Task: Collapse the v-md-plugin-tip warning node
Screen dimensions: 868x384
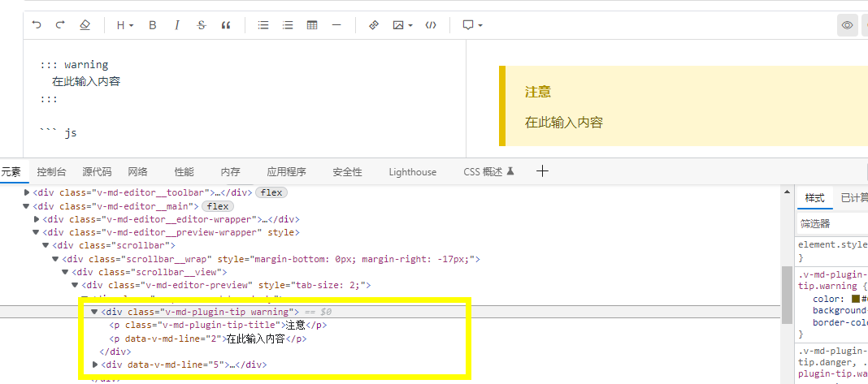Action: click(94, 312)
